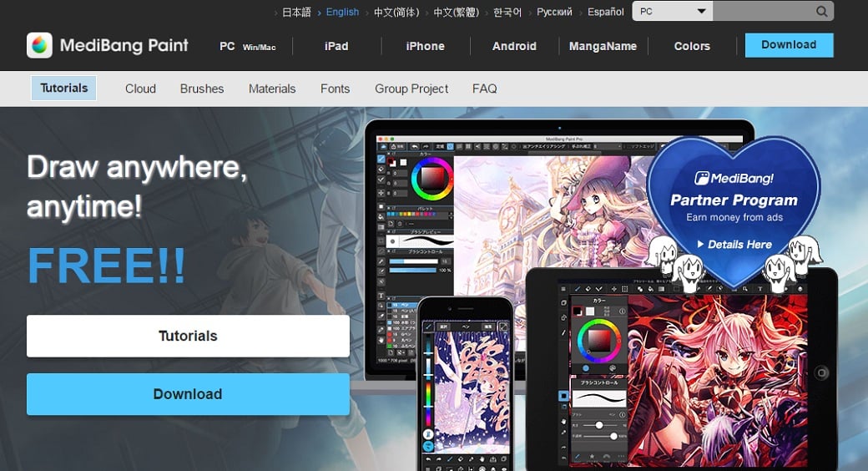
Task: Open the Brushes page
Action: 202,89
